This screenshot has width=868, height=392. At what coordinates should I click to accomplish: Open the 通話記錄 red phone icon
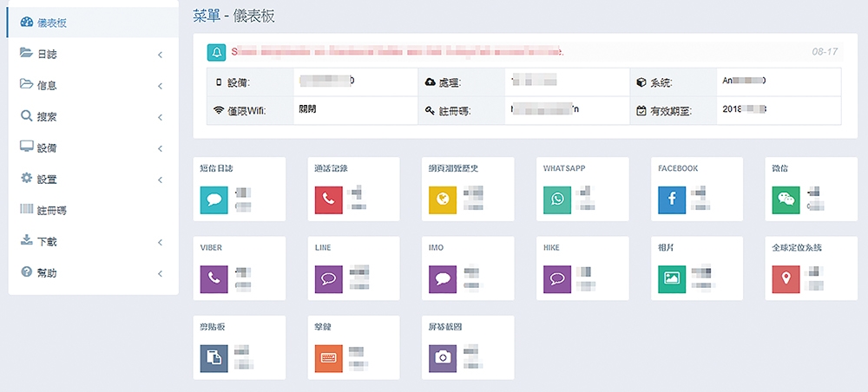tap(328, 199)
